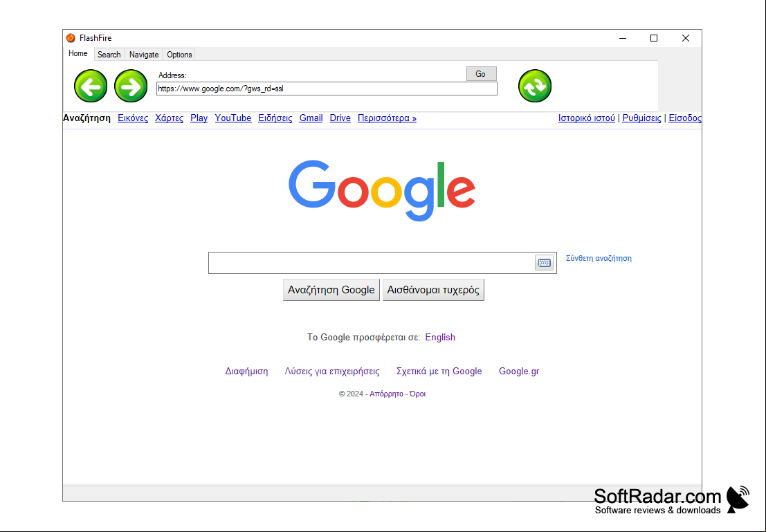Open the Search tab

pos(109,55)
